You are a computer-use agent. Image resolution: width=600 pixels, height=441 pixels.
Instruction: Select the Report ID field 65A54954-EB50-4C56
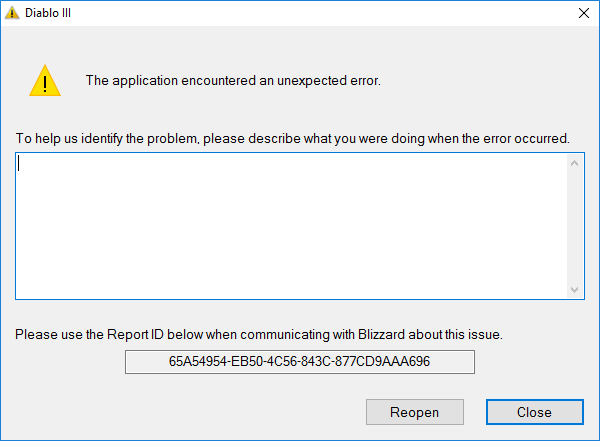pos(300,362)
